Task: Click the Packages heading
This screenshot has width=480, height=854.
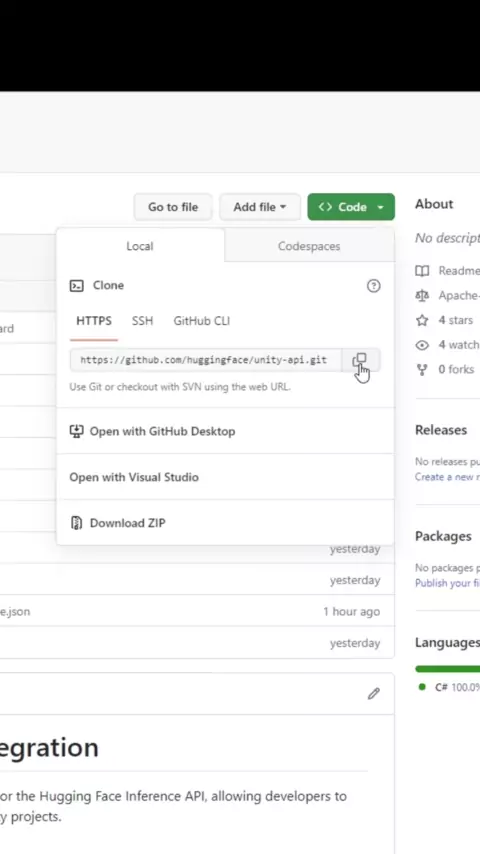Action: [x=443, y=536]
